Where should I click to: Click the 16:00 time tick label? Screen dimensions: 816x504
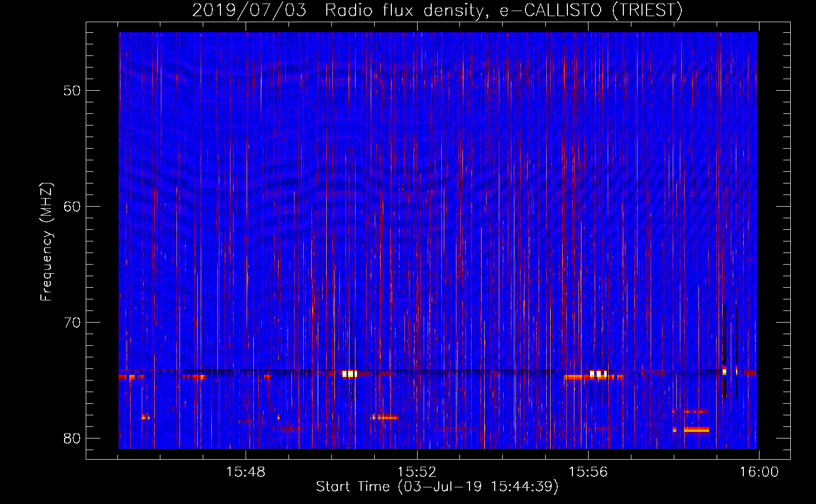point(759,472)
